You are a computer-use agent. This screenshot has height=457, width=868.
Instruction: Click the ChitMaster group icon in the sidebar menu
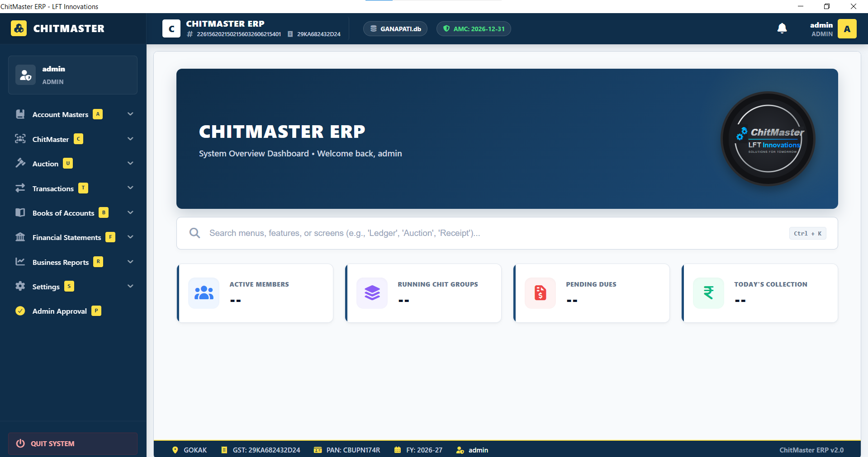[20, 139]
